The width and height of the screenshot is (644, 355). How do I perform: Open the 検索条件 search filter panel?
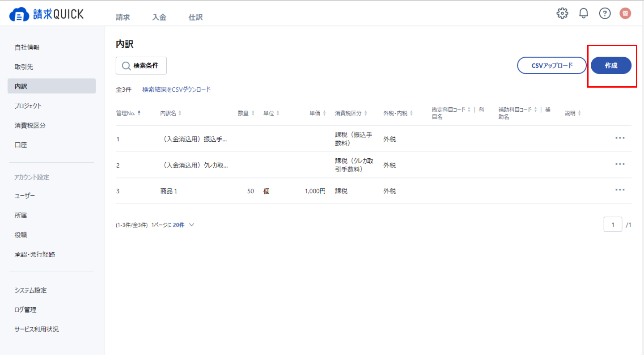click(141, 65)
